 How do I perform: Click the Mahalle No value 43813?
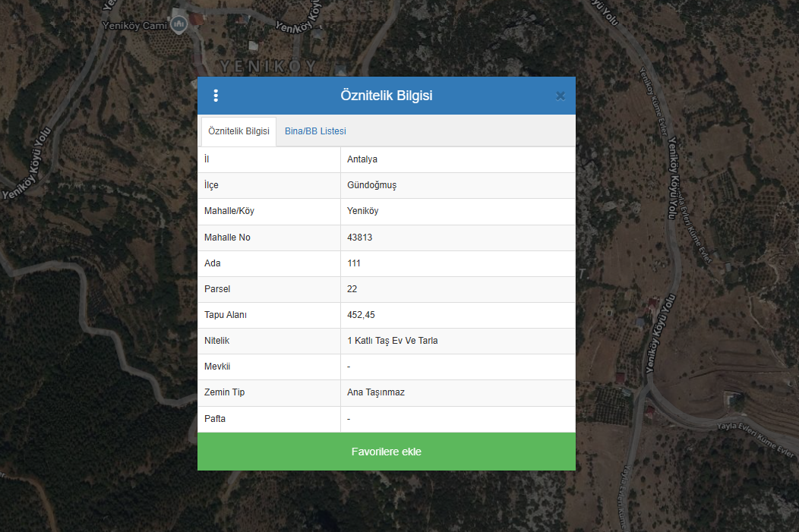click(x=359, y=238)
